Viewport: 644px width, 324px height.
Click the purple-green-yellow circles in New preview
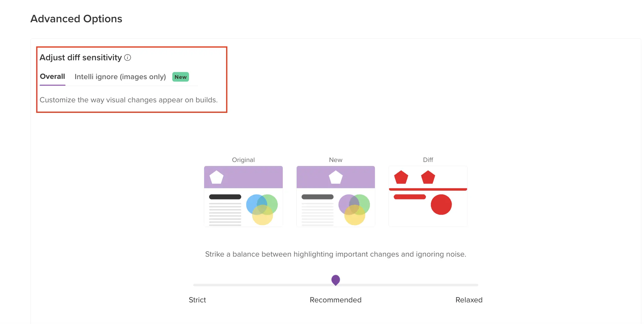coord(354,209)
